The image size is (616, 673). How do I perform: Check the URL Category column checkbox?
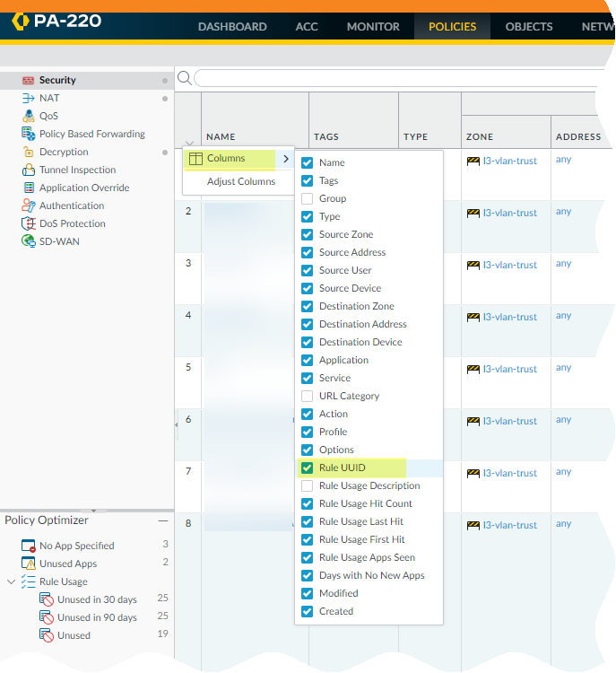pos(308,396)
